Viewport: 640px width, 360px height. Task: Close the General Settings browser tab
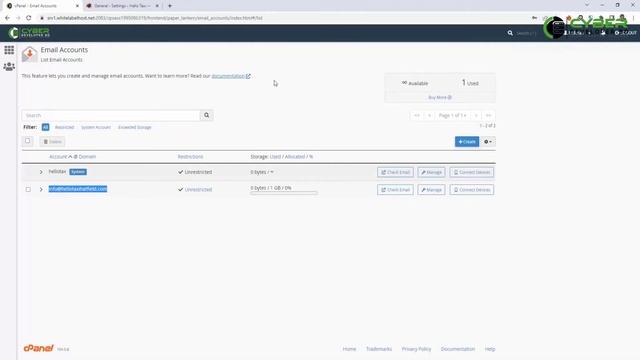[x=157, y=6]
